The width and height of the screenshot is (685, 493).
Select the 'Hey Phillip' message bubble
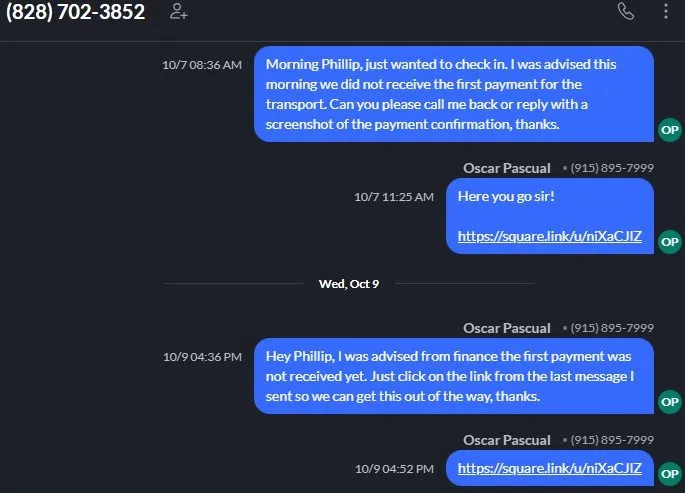point(453,375)
